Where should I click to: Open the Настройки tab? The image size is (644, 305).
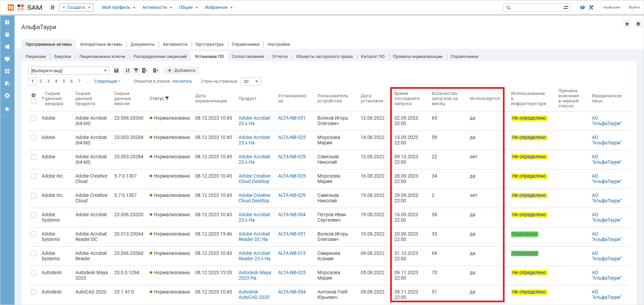[x=279, y=44]
